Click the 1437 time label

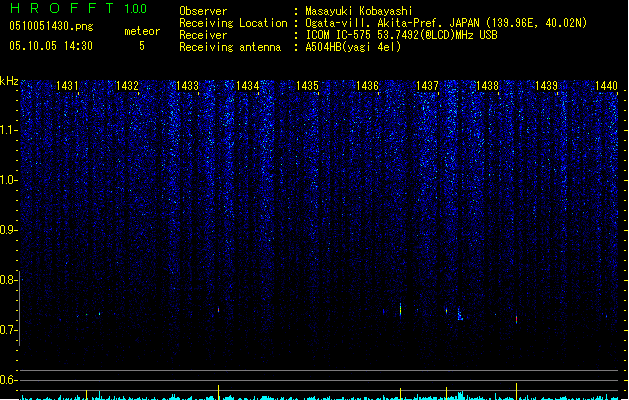coord(427,86)
